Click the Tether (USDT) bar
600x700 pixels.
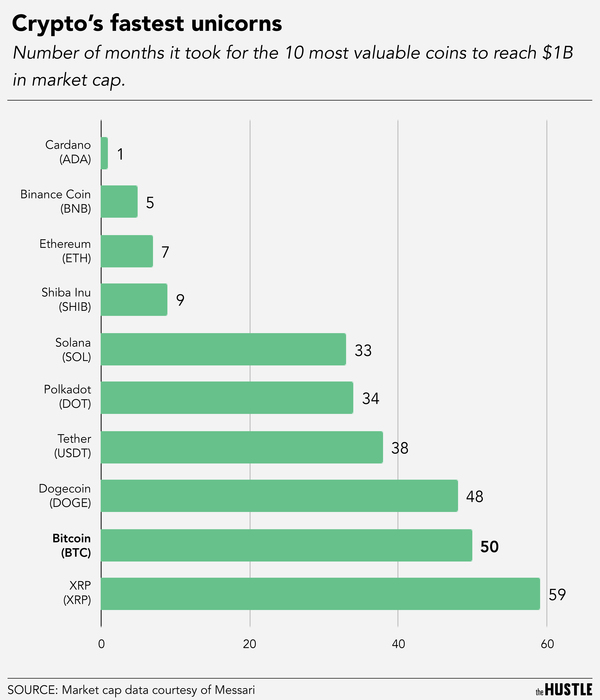point(242,447)
